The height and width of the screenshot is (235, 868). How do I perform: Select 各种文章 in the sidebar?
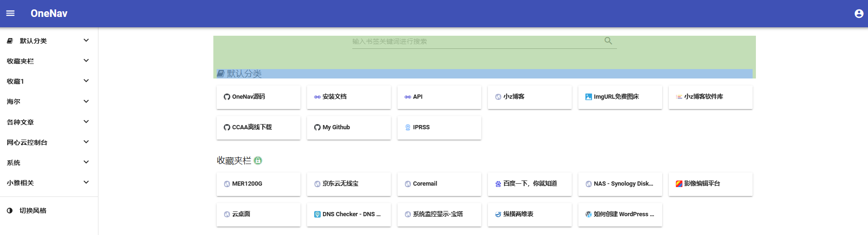[20, 122]
